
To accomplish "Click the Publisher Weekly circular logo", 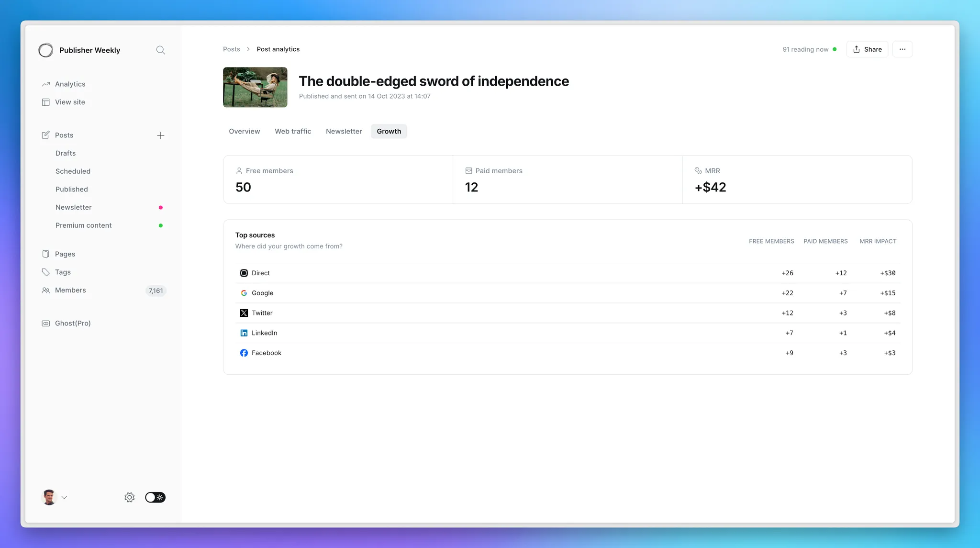I will coord(46,50).
